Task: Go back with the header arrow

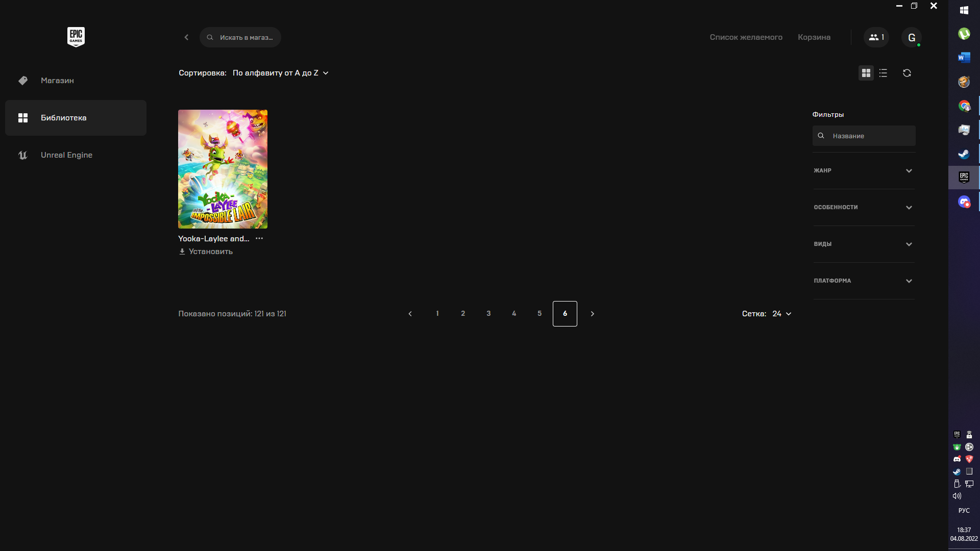Action: 186,37
